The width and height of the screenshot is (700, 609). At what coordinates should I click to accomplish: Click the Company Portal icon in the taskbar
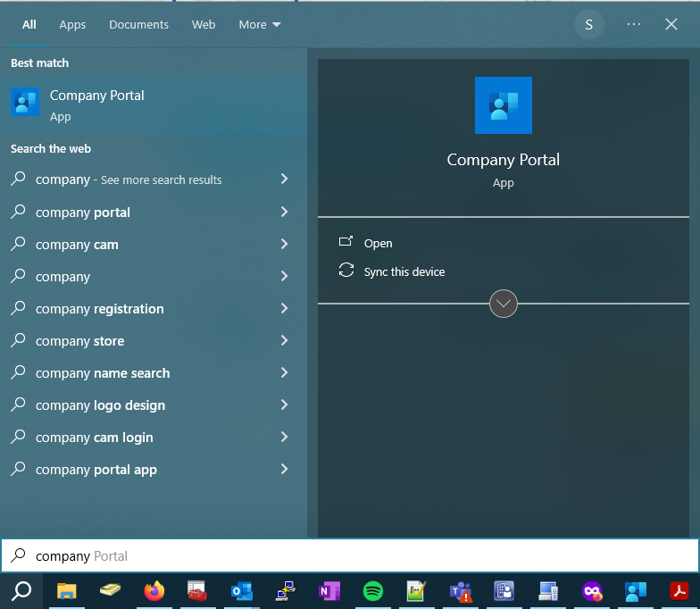click(636, 591)
